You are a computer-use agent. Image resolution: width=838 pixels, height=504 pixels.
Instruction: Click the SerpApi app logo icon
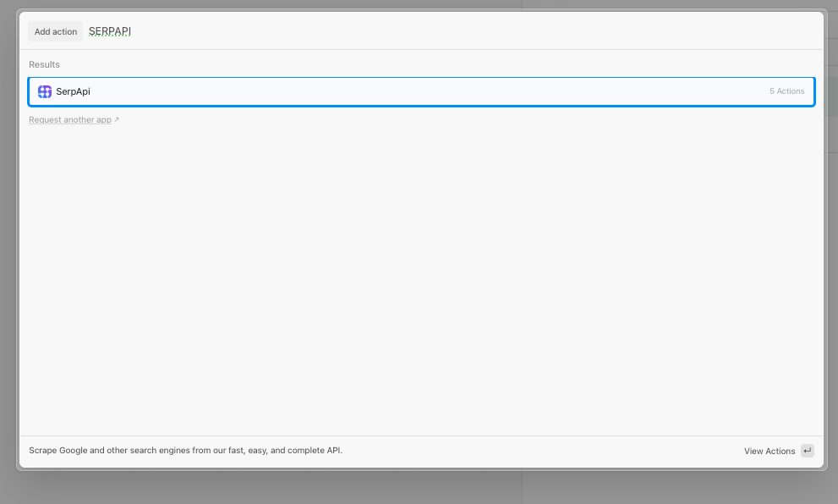(45, 91)
